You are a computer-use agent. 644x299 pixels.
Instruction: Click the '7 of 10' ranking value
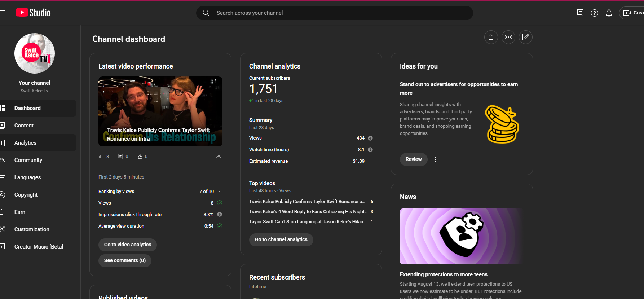pyautogui.click(x=207, y=192)
